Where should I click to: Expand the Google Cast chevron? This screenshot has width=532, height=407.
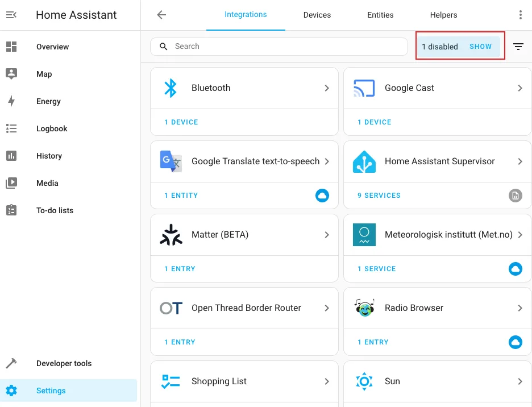(x=520, y=88)
